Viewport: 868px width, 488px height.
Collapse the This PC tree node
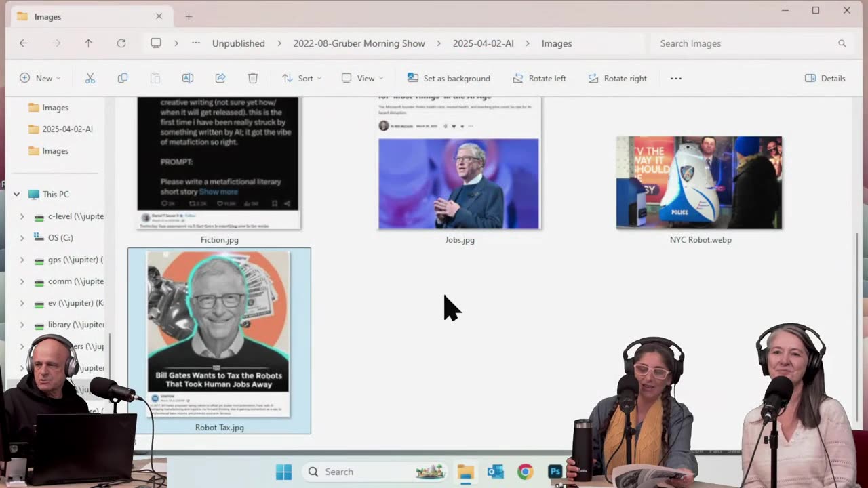click(x=17, y=195)
